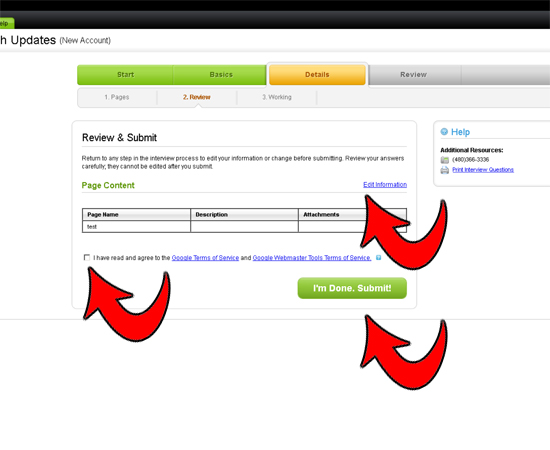550x450 pixels.
Task: Switch to the 1. Pages sub-step
Action: pos(117,97)
